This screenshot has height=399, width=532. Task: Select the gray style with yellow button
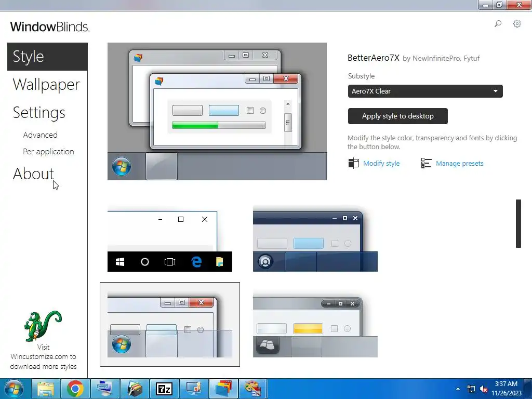click(315, 324)
